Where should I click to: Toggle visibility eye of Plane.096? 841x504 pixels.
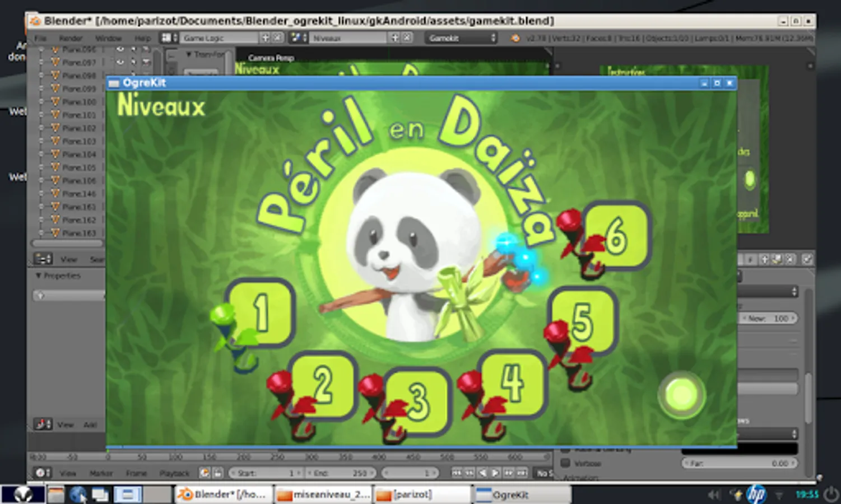tap(119, 50)
